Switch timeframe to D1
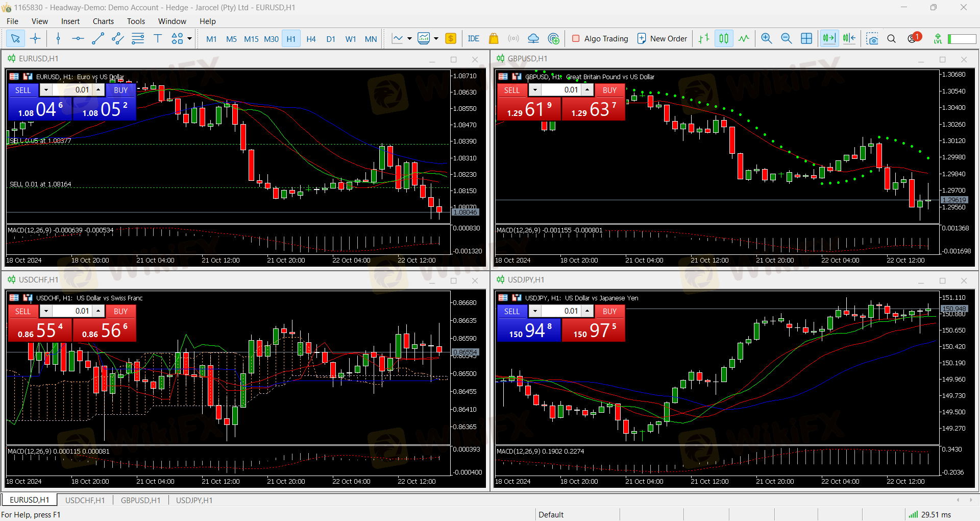 click(331, 39)
